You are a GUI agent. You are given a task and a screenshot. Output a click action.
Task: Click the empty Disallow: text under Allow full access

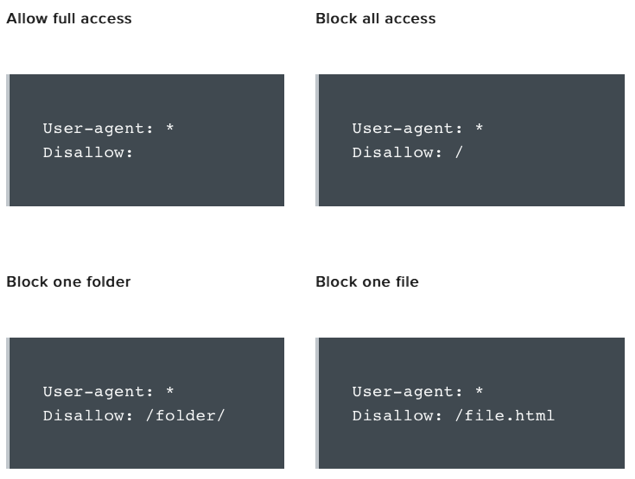[x=88, y=152]
